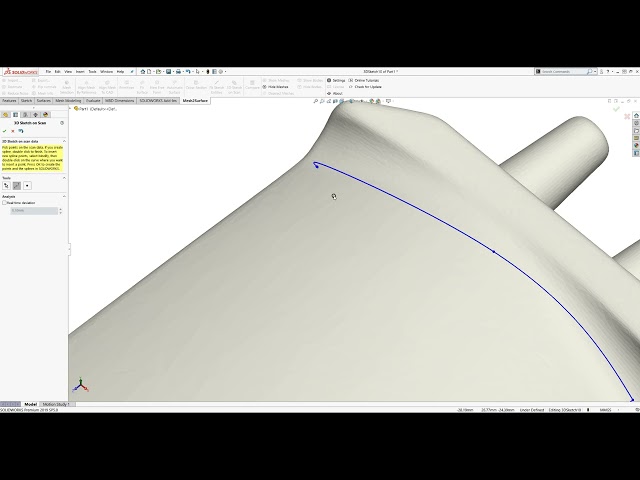Click the undo arrow in PropertyManager
640x480 pixels.
21,131
